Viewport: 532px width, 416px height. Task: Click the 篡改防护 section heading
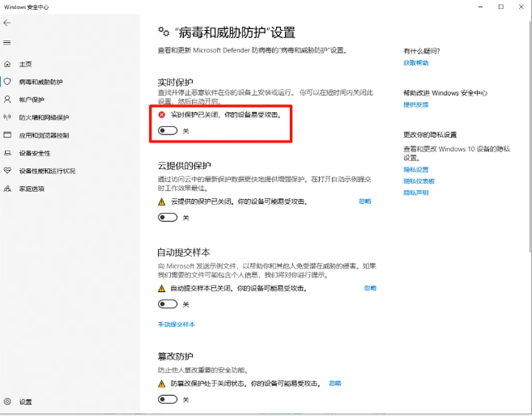pos(176,356)
